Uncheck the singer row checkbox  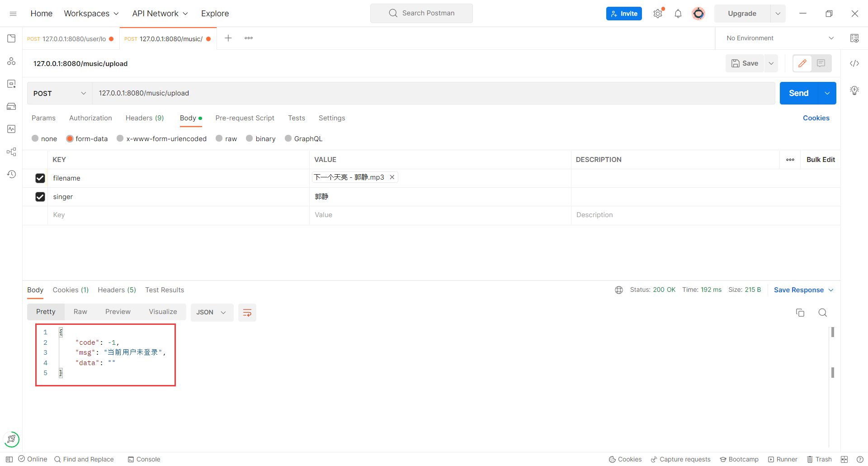coord(40,197)
